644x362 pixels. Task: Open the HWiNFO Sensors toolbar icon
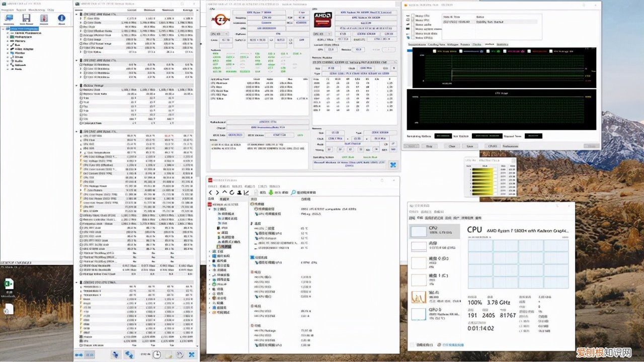pos(44,19)
